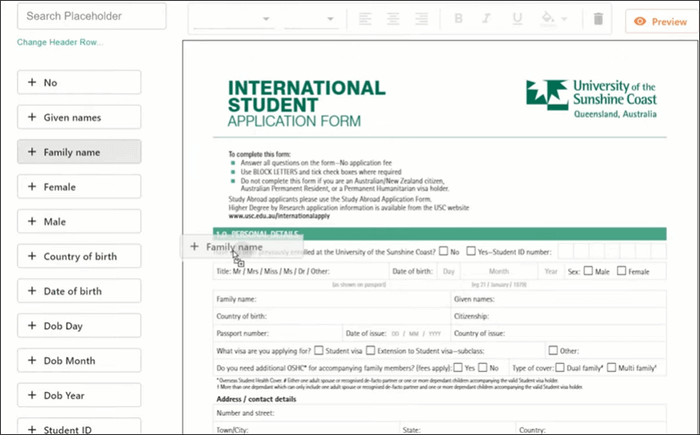700x435 pixels.
Task: Click the align right toolbar icon
Action: [x=421, y=19]
